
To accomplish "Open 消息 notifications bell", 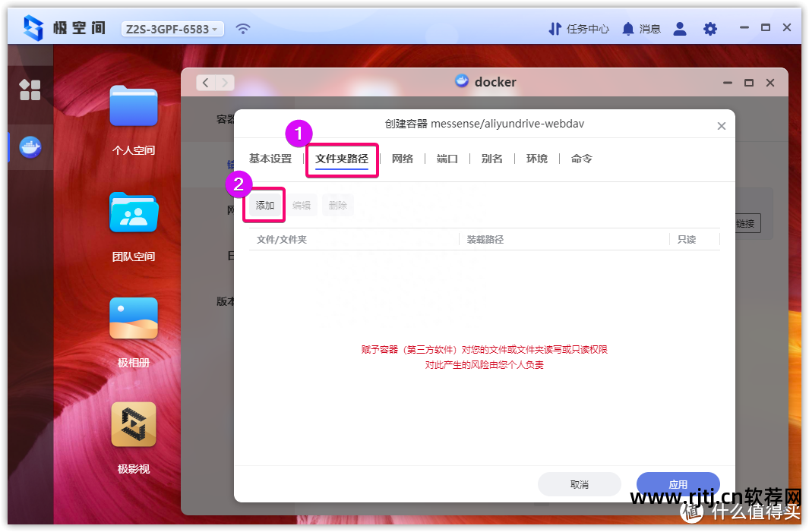I will pos(641,29).
